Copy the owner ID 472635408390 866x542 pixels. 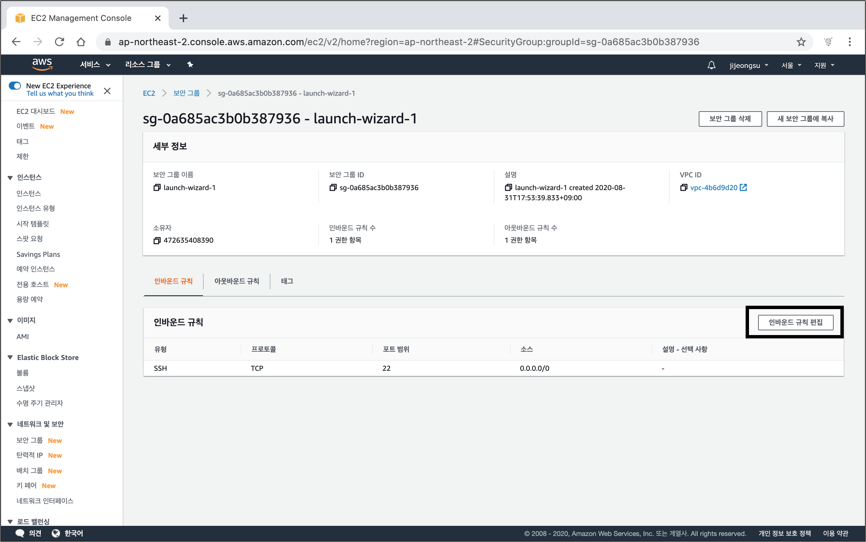tap(157, 240)
